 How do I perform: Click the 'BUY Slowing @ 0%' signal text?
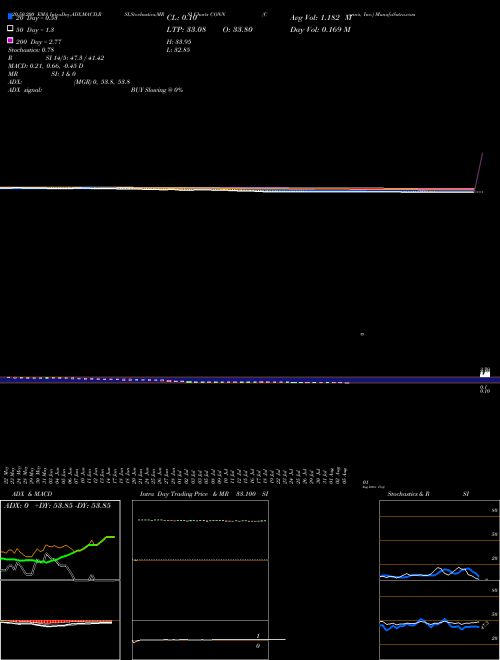[x=157, y=90]
